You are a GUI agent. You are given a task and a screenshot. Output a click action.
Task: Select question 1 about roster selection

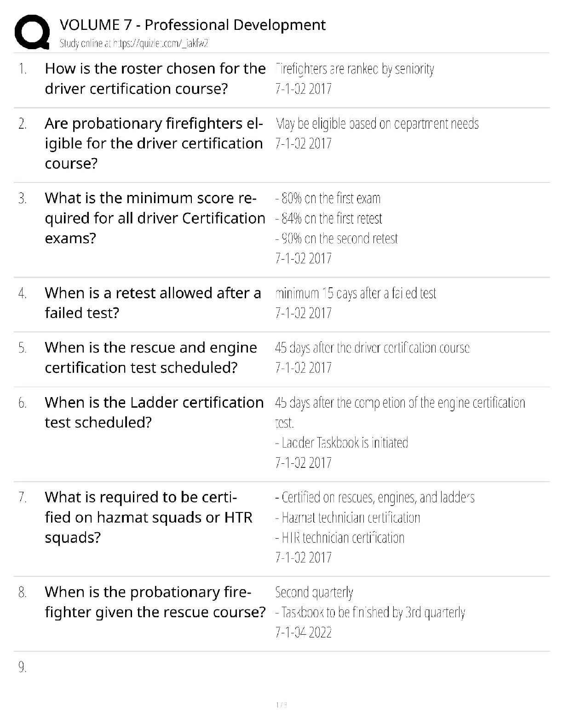(155, 79)
